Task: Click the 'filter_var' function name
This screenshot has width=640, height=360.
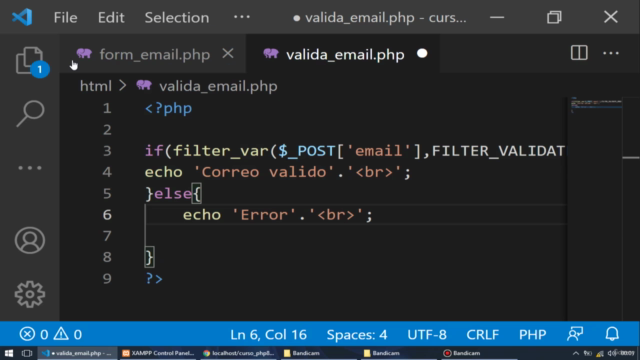Action: pos(220,151)
